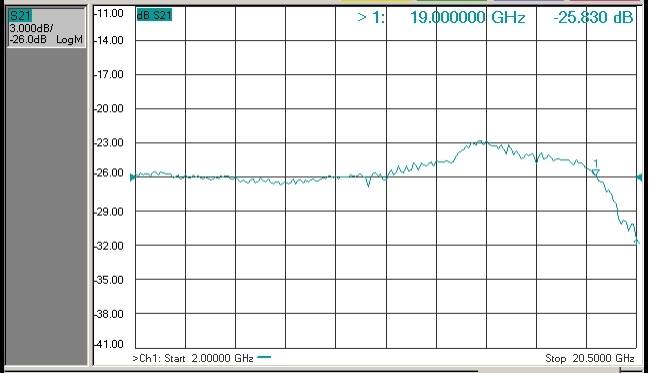649x373 pixels.
Task: Click the -41.00 y-axis bottom label
Action: tap(109, 344)
